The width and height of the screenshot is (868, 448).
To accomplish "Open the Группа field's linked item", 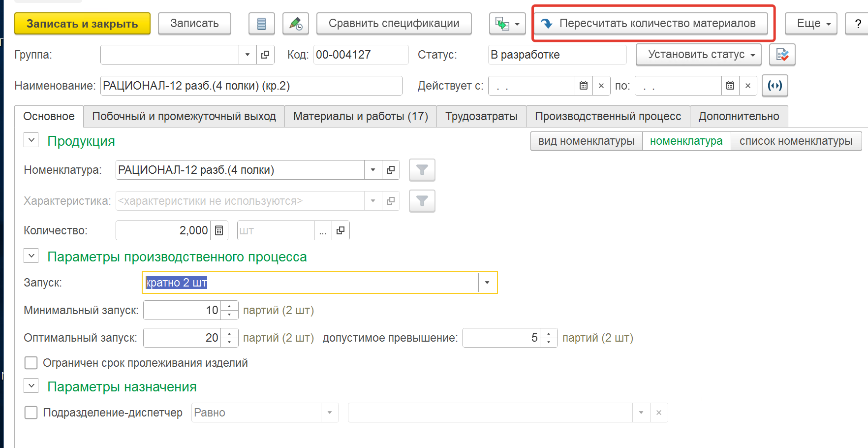I will click(265, 55).
